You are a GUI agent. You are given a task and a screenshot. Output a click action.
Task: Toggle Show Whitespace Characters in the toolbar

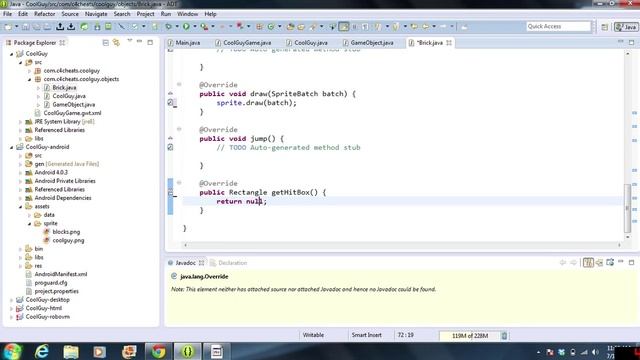click(365, 27)
